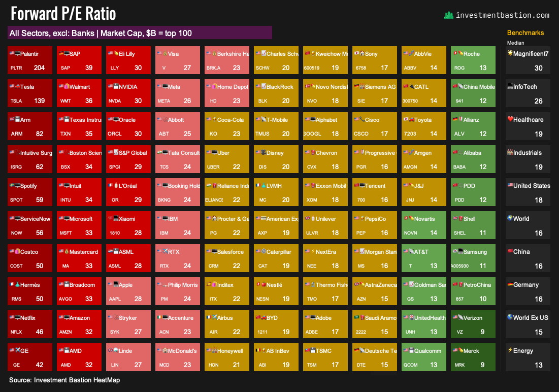Click the All Sectors filter banner
Image resolution: width=559 pixels, height=392 pixels.
pyautogui.click(x=140, y=32)
